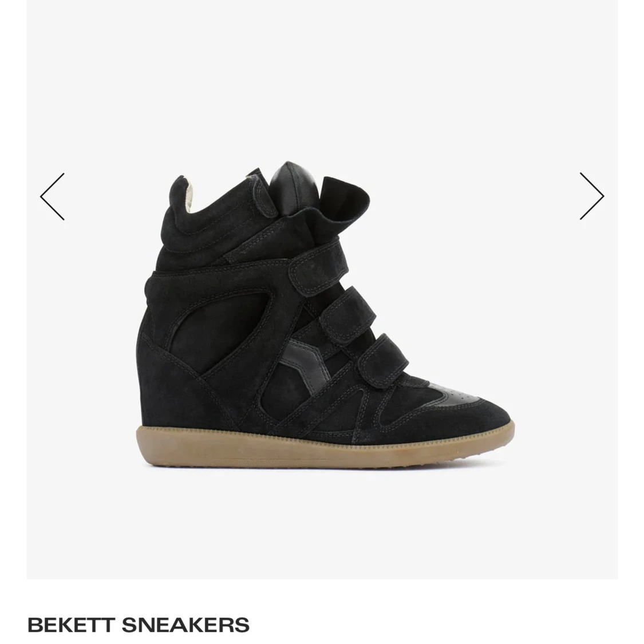Click the word BEKETT in the title
Viewport: 644px width, 644px height.
[70, 625]
